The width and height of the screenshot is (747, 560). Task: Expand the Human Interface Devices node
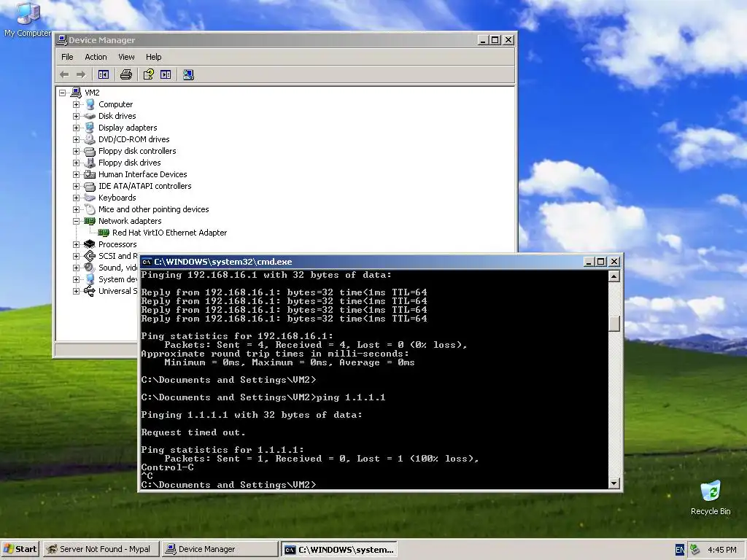[76, 174]
